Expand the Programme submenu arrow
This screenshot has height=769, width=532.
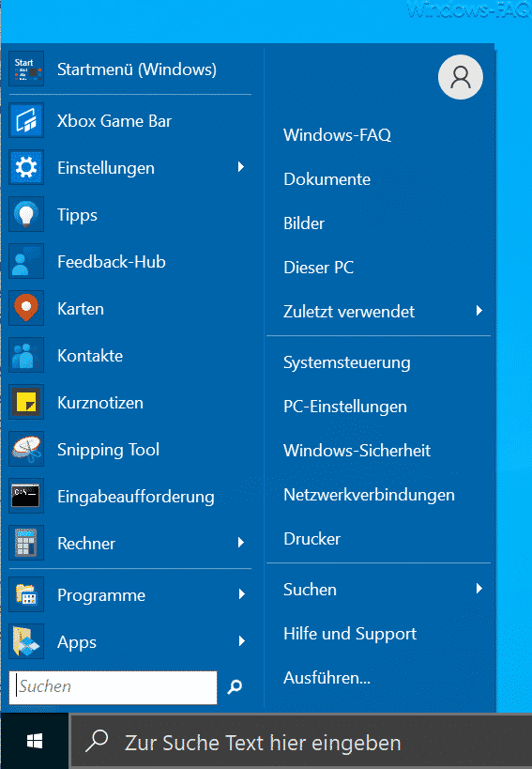coord(241,594)
